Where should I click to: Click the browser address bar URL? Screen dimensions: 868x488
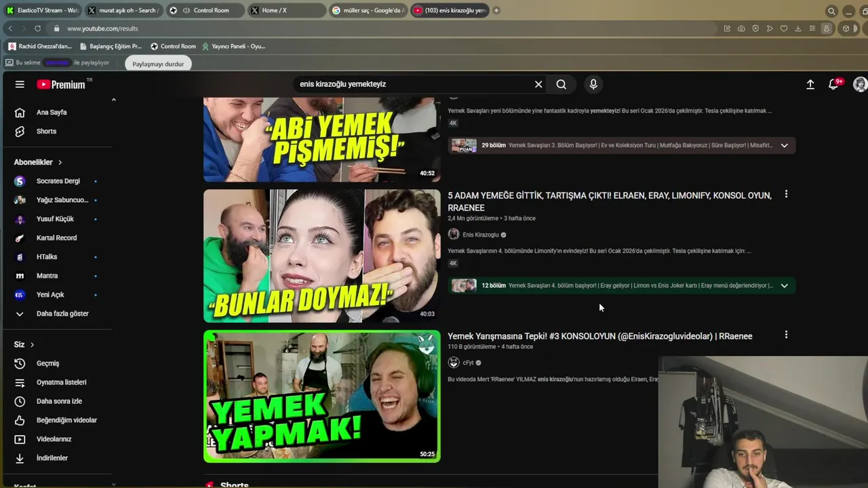pos(103,28)
